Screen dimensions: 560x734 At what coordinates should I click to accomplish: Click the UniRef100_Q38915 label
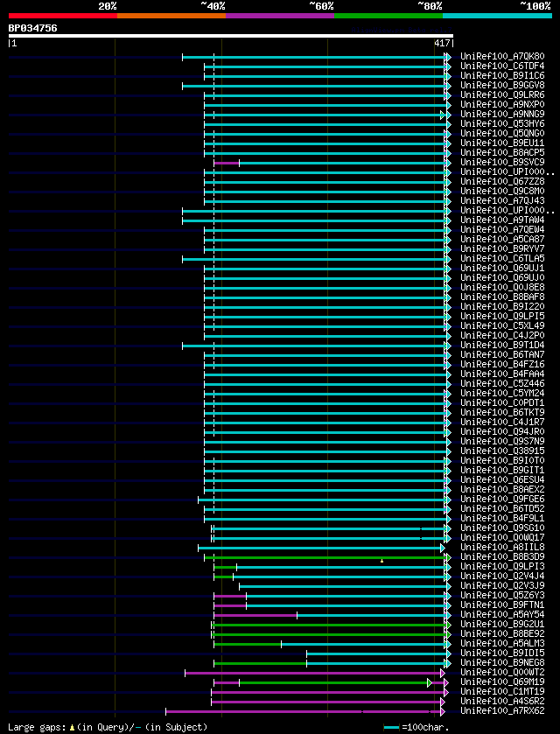tap(502, 451)
